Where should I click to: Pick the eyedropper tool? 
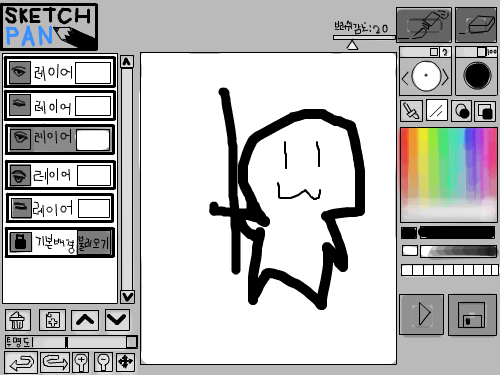(x=411, y=111)
